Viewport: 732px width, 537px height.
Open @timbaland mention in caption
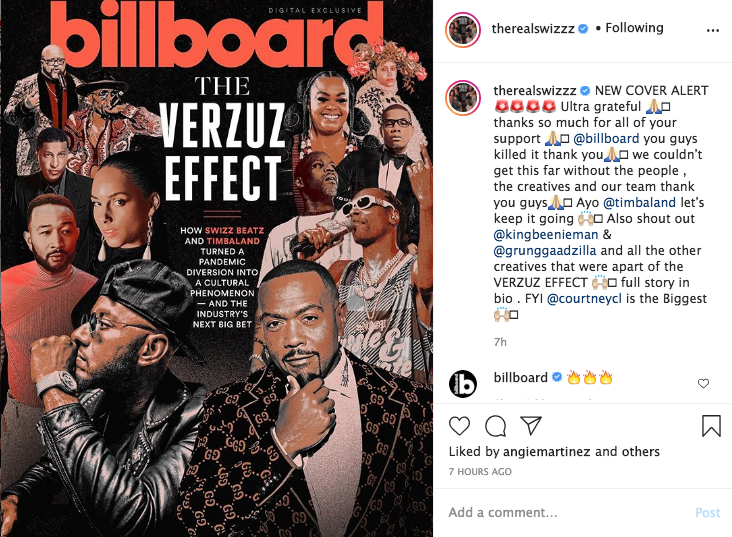pos(639,203)
